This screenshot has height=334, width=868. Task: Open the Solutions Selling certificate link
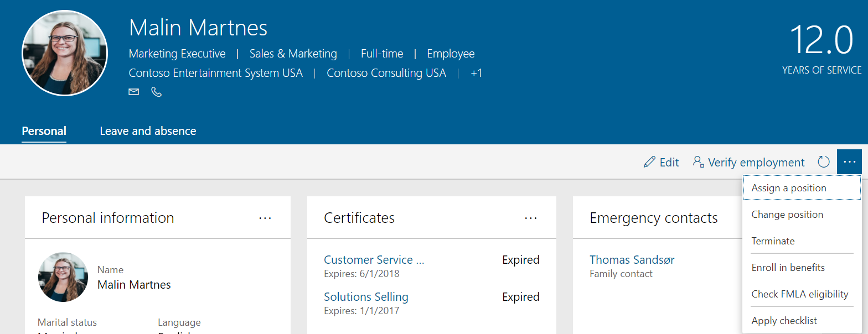366,297
